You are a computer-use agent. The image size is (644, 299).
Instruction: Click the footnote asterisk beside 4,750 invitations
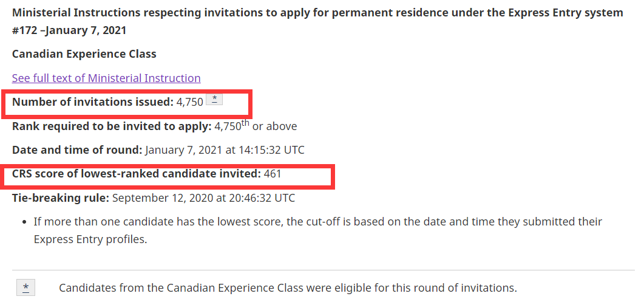(214, 100)
